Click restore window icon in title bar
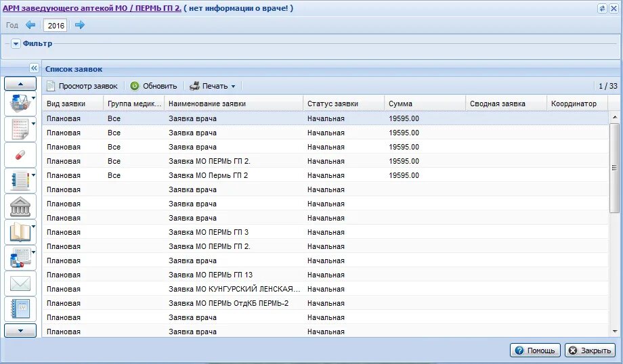Image resolution: width=623 pixels, height=364 pixels. click(x=602, y=8)
